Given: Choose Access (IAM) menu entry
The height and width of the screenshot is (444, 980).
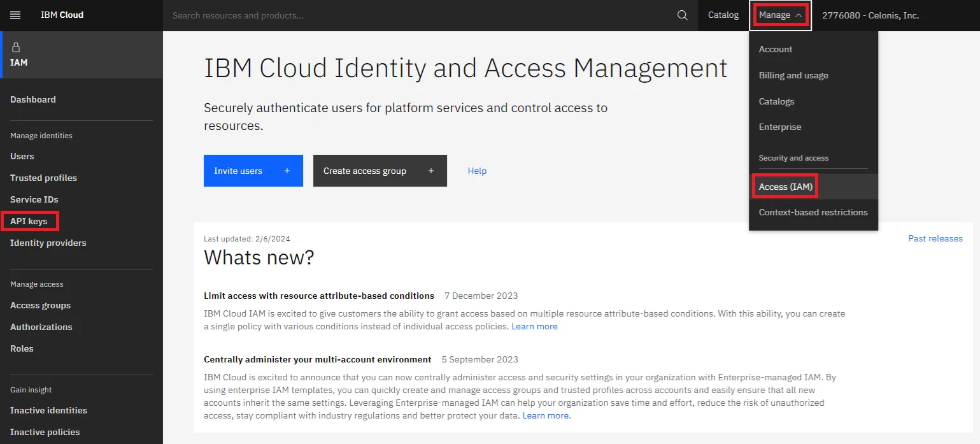Looking at the screenshot, I should (x=814, y=187).
